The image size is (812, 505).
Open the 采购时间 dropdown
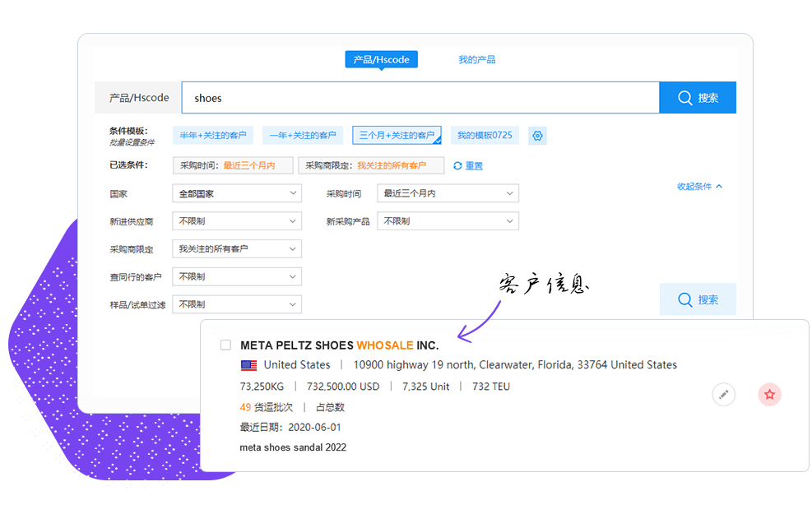(448, 193)
